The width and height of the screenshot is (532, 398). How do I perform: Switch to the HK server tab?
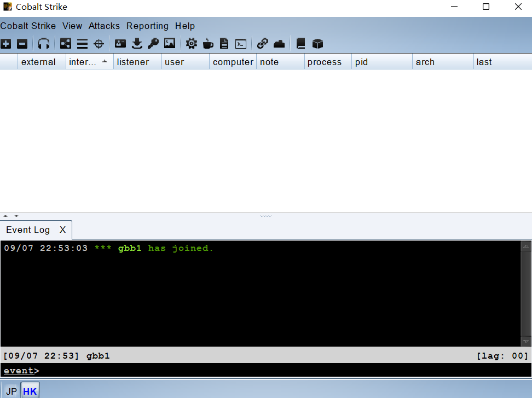[30, 391]
